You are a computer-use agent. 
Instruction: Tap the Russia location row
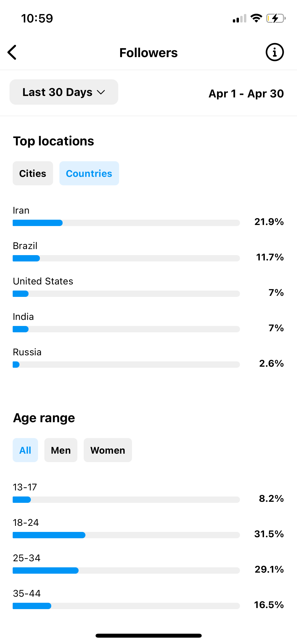148,358
